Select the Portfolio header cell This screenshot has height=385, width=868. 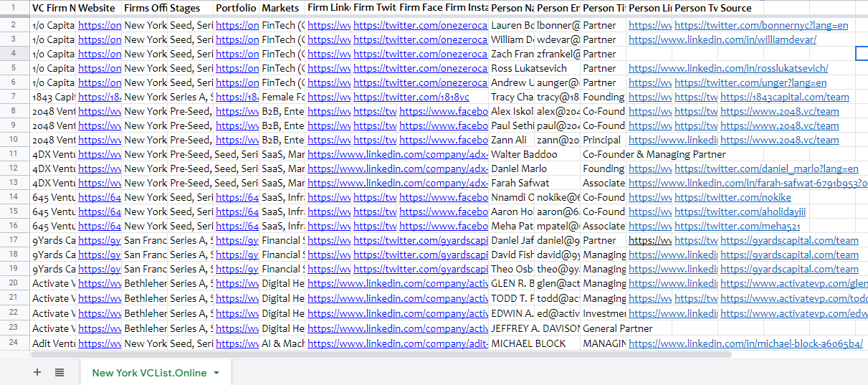237,8
